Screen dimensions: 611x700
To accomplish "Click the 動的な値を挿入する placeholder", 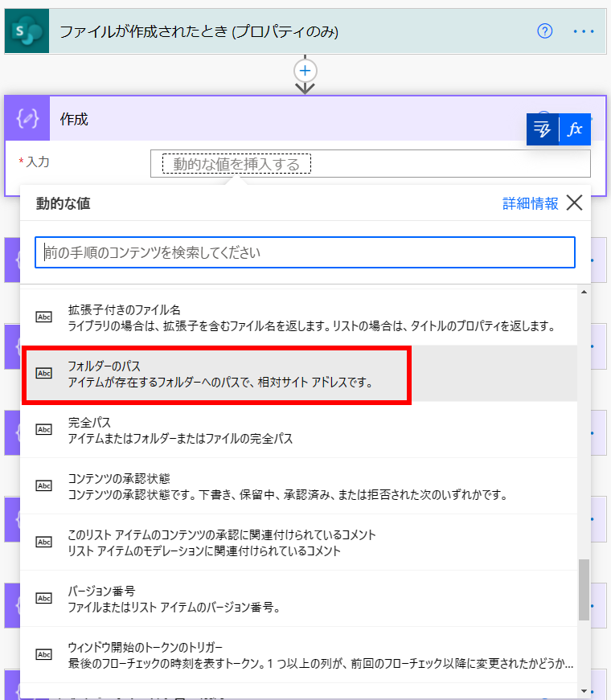I will [x=236, y=164].
